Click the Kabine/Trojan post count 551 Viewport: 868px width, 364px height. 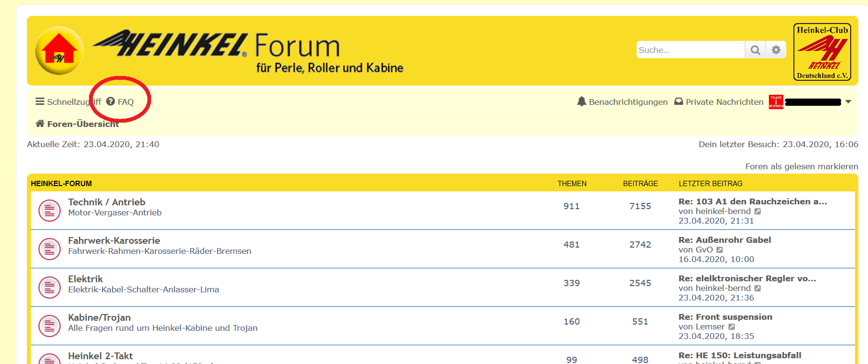pyautogui.click(x=640, y=322)
